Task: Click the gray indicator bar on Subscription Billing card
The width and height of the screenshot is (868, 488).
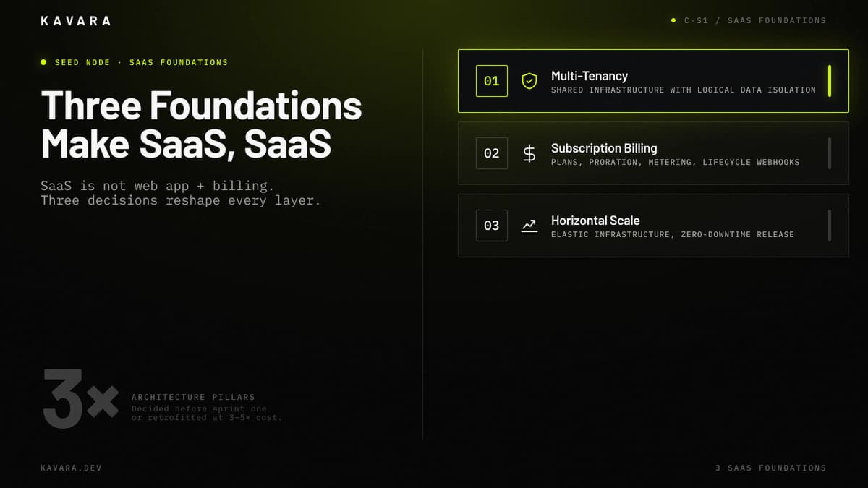Action: (x=830, y=153)
